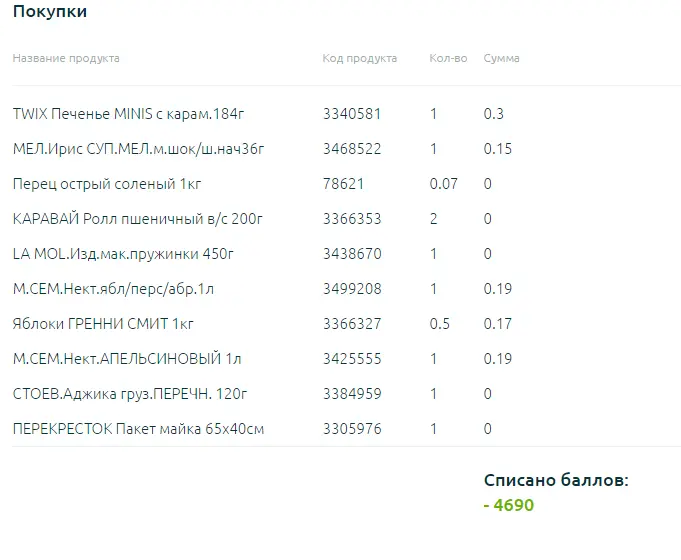Select the 'Название продукта' column header
The height and width of the screenshot is (560, 681).
pyautogui.click(x=66, y=58)
